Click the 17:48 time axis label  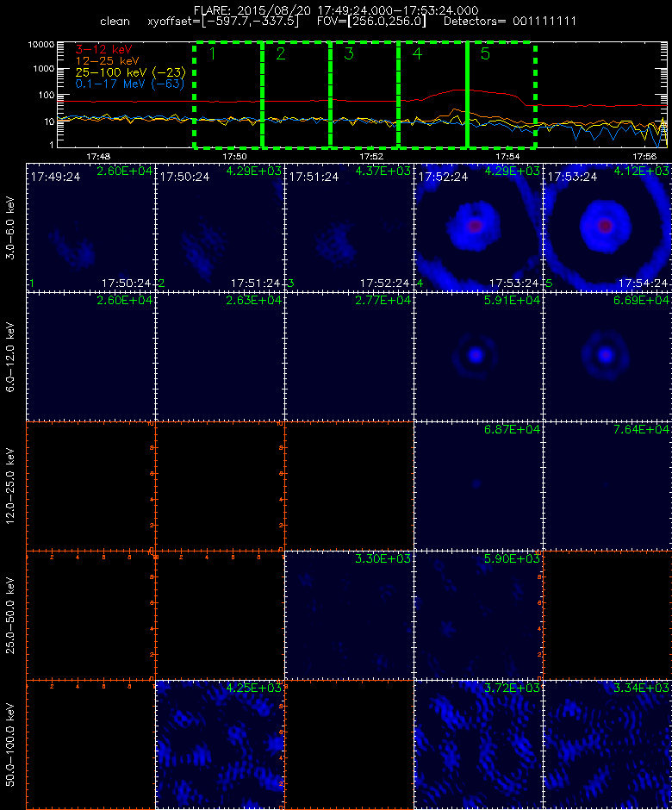coord(98,156)
